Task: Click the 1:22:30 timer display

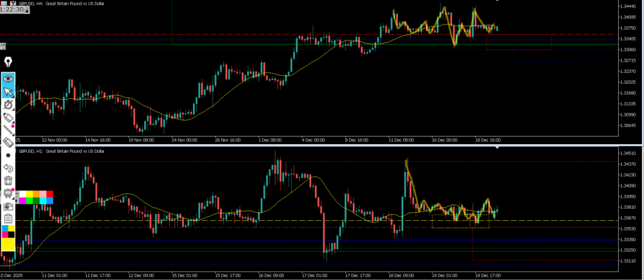Action: (12, 11)
